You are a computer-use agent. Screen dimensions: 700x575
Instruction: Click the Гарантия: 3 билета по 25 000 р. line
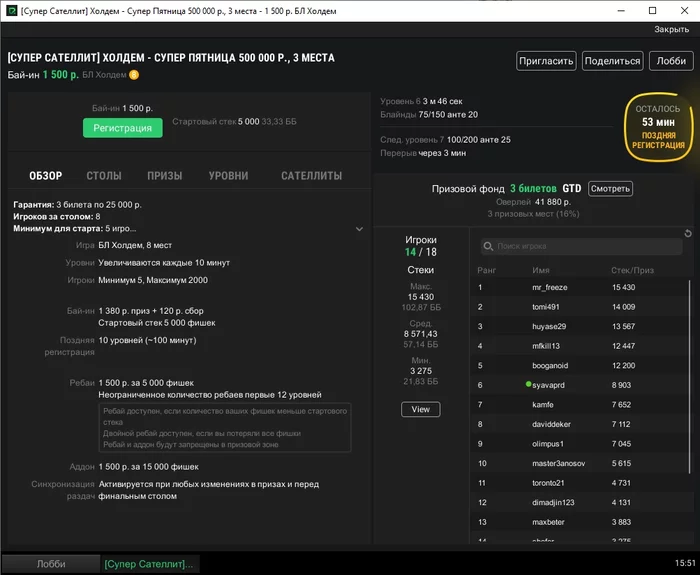pos(78,205)
